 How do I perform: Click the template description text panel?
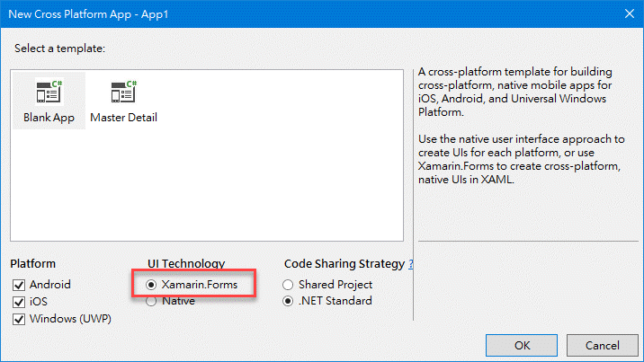(522, 126)
